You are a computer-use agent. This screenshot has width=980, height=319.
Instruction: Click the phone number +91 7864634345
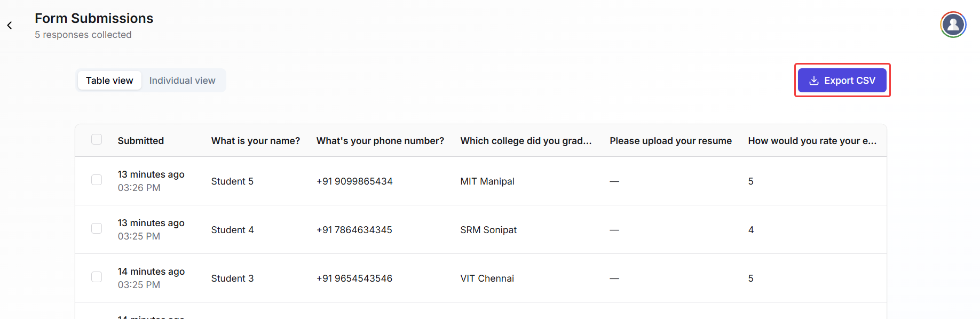point(354,230)
